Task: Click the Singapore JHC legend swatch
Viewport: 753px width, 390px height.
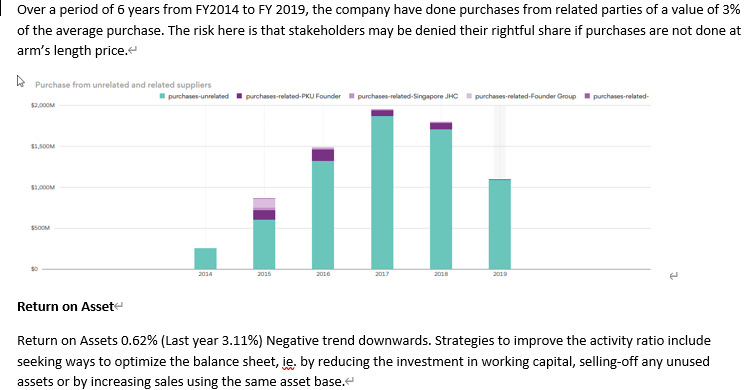Action: (352, 96)
